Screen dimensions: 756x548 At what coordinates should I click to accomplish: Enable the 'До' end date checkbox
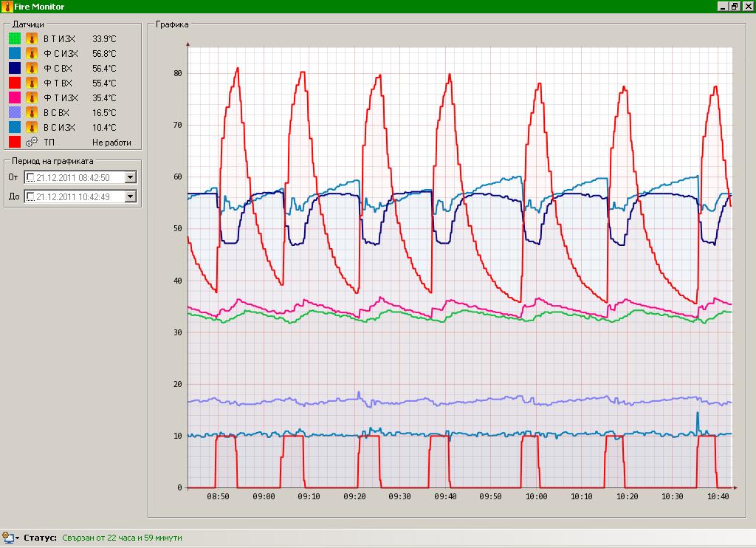coord(30,196)
